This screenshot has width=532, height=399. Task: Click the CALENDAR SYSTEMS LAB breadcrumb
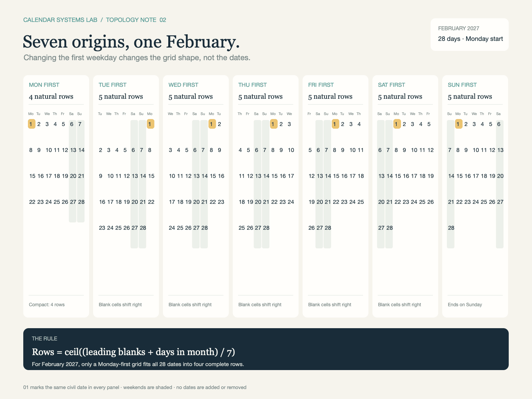(x=60, y=20)
